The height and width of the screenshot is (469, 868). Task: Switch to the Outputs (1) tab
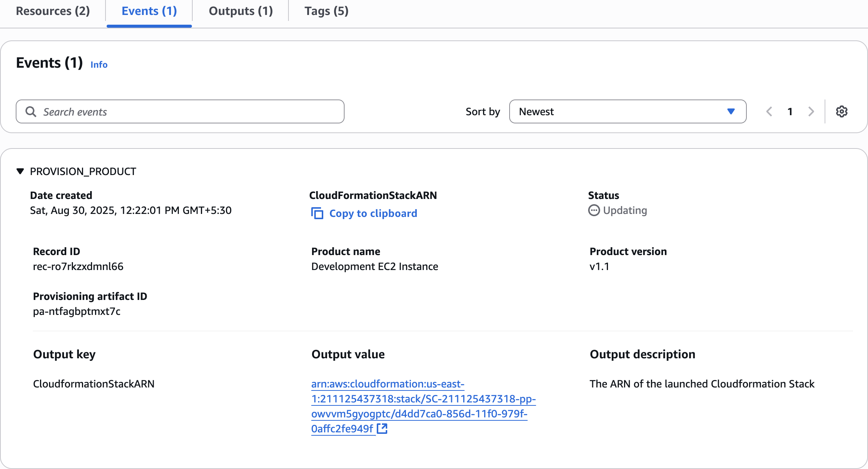pos(241,11)
